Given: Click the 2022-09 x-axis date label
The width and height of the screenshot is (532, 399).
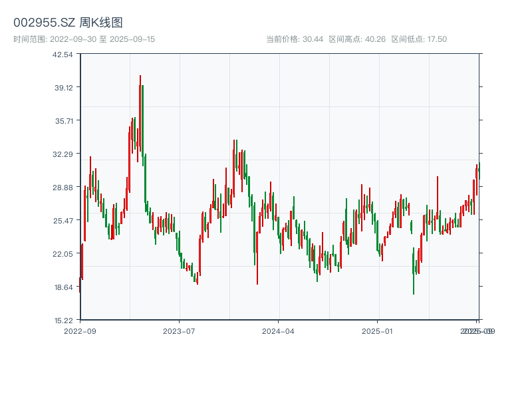Looking at the screenshot, I should 80,331.
